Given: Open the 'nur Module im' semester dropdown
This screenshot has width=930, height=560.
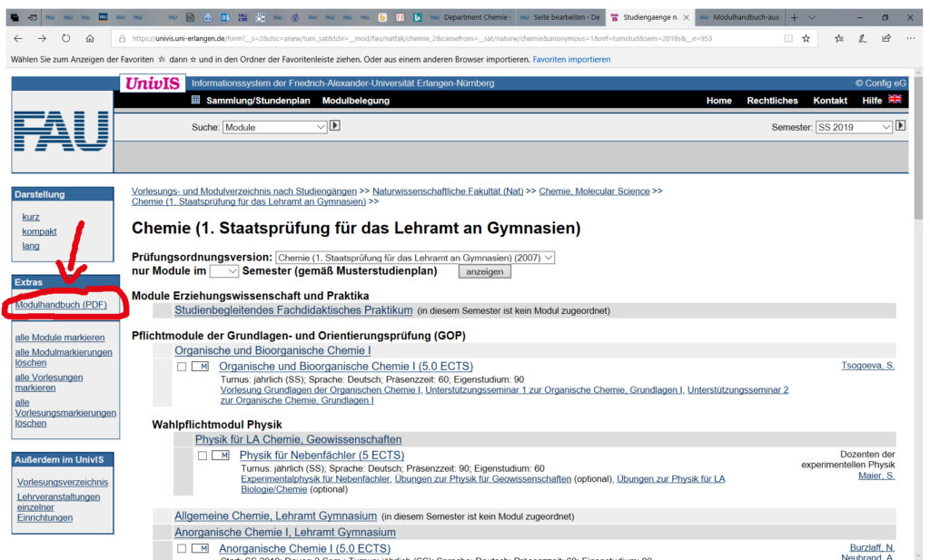Looking at the screenshot, I should (x=224, y=270).
